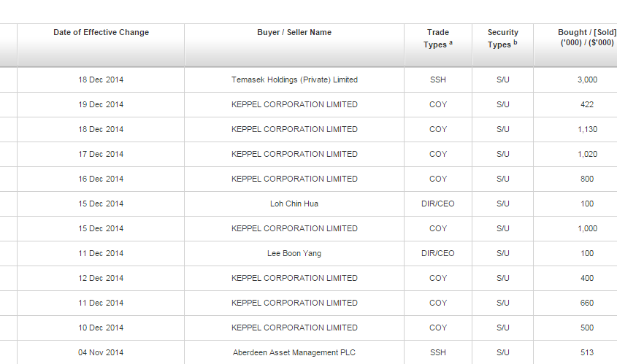Click the Buyer / Seller Name column header

click(x=294, y=33)
